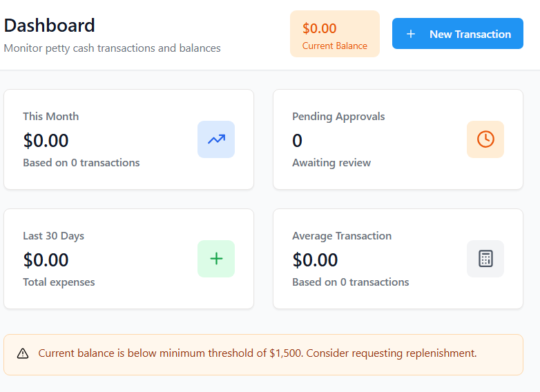Open the Pending Approvals card

tap(398, 139)
